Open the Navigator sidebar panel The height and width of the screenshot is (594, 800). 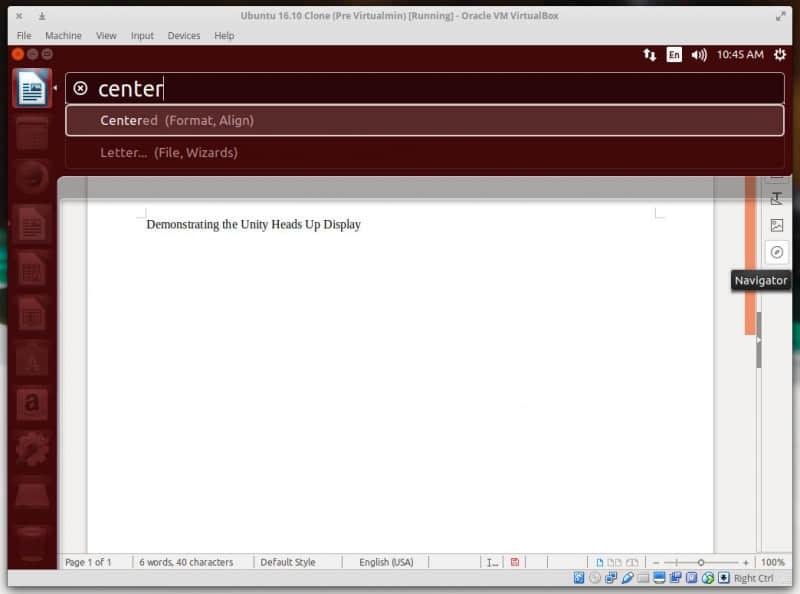(777, 253)
